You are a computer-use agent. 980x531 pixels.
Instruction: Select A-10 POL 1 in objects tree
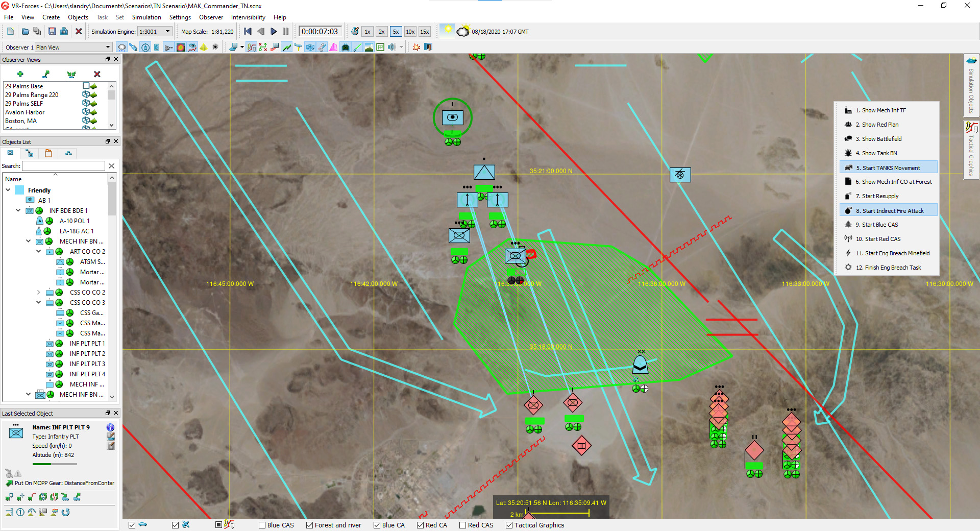click(x=75, y=221)
